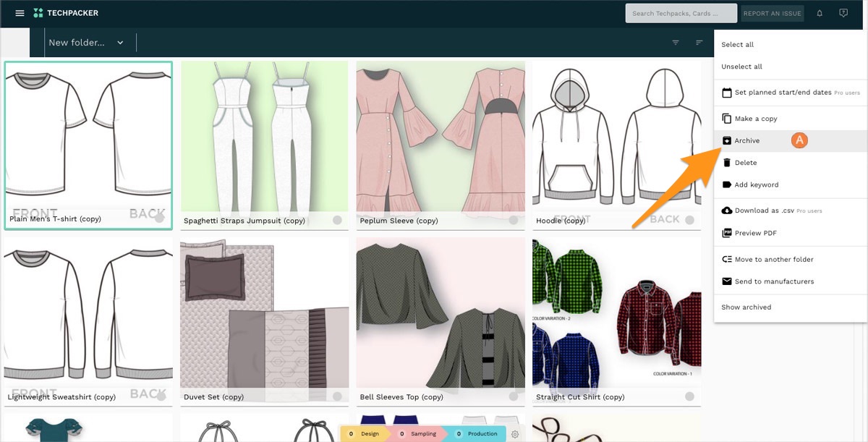Screen dimensions: 868x442
Task: Expand the New folder... dropdown
Action: coord(87,43)
